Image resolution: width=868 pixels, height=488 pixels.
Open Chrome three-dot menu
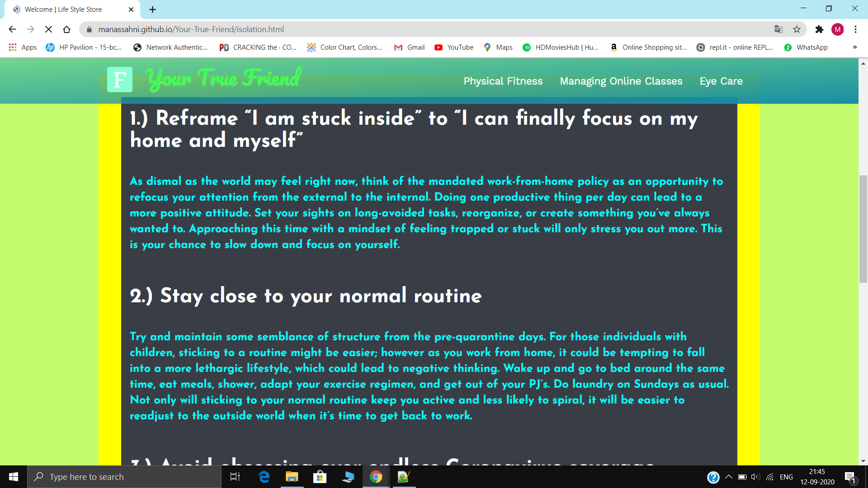(855, 29)
